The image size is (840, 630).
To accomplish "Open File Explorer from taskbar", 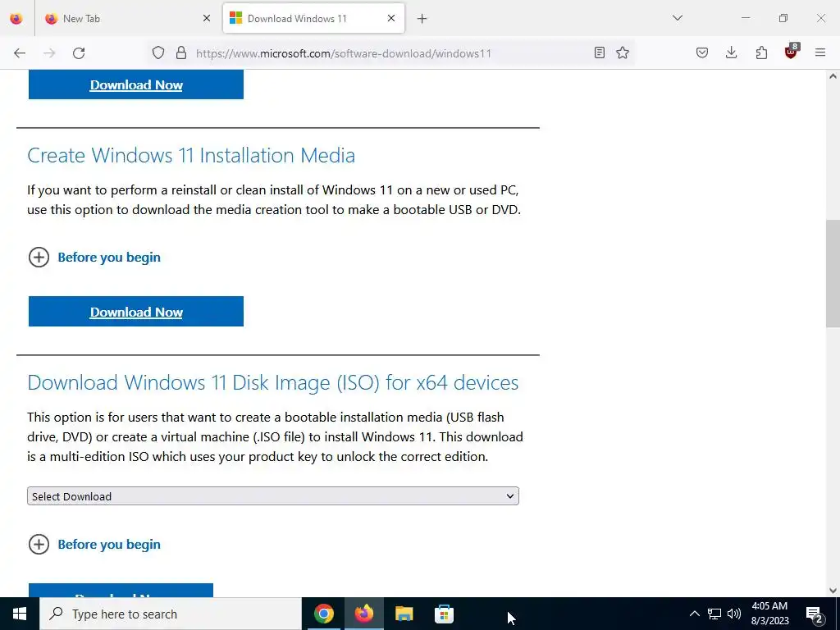I will pos(404,614).
